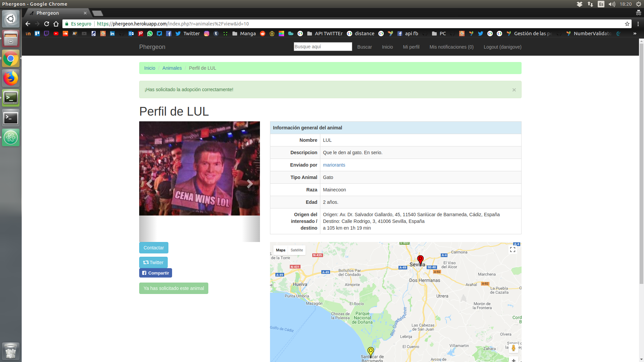Show the next carousel photo
This screenshot has width=644, height=362.
pyautogui.click(x=250, y=184)
